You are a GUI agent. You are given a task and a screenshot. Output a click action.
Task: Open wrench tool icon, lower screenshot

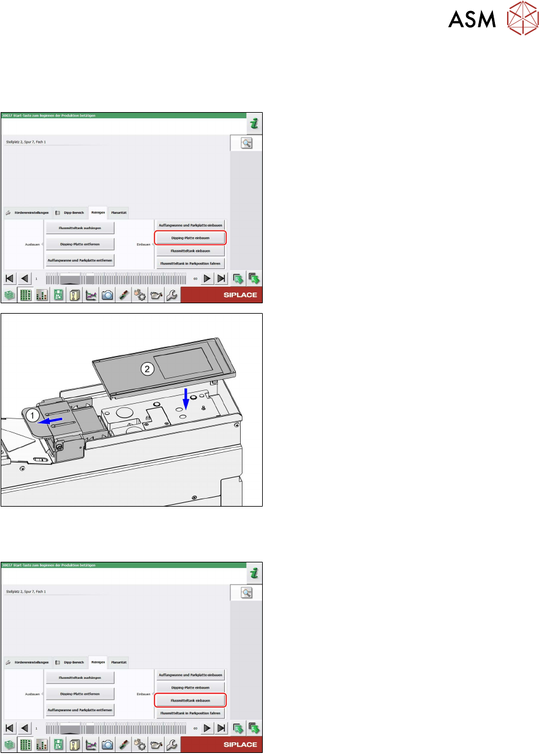[172, 745]
